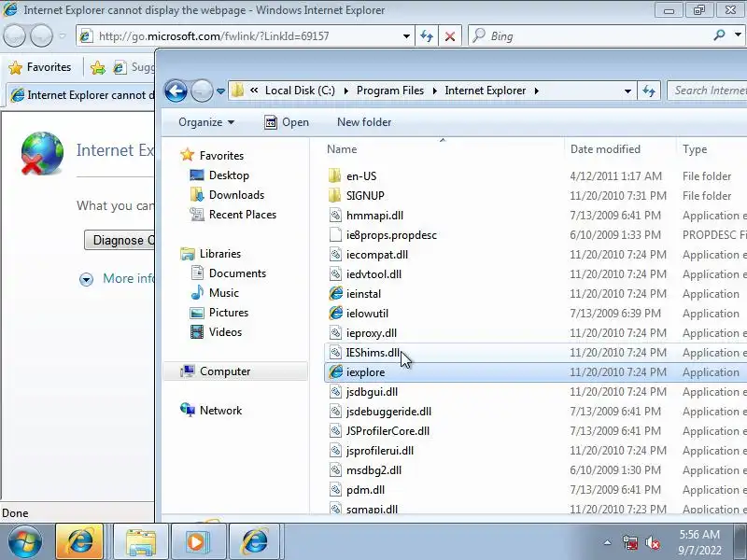Select msdbg2.dll file name
The width and height of the screenshot is (747, 560).
pos(373,470)
